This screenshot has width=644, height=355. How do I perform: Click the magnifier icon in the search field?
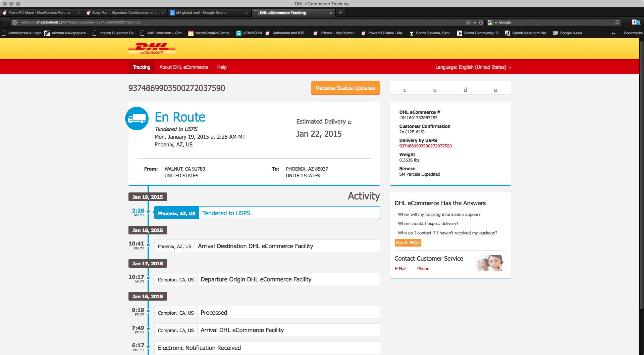tap(617, 22)
